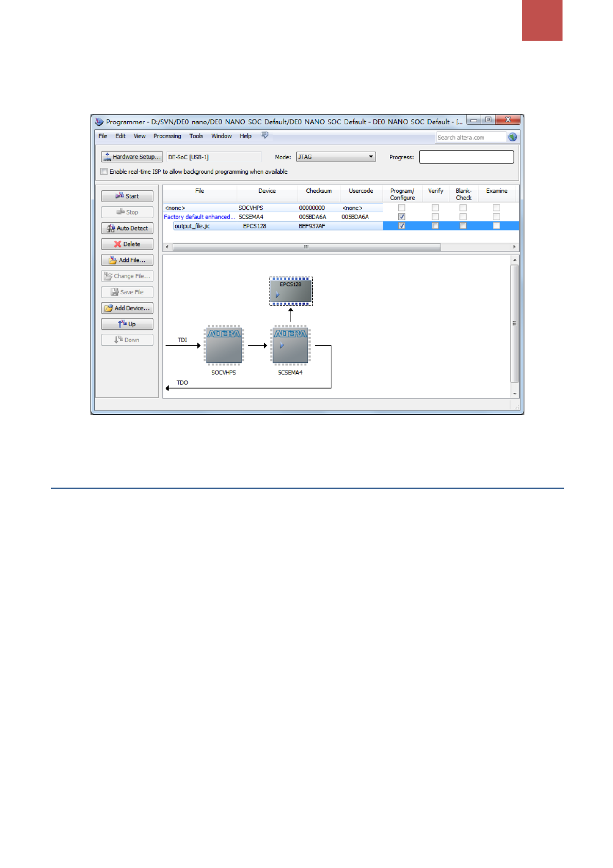Check Blank-Check for SOCVHPS row
Viewport: 613px width, 868px height.
coord(463,208)
